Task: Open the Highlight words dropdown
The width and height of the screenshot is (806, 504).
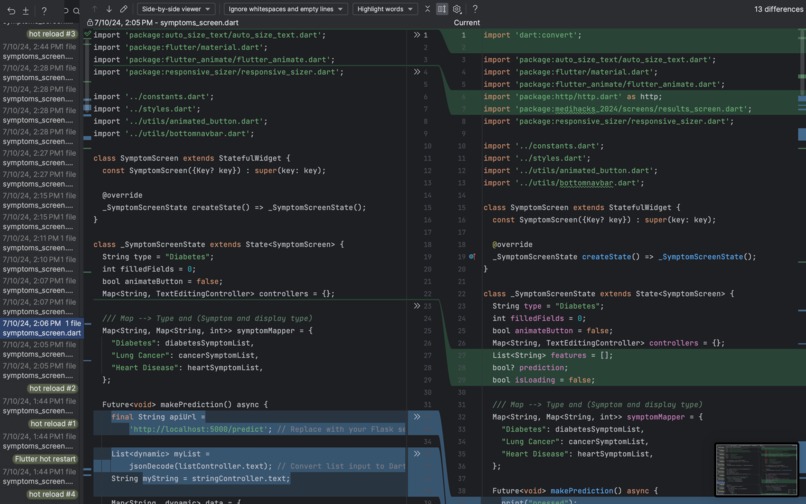Action: tap(386, 9)
